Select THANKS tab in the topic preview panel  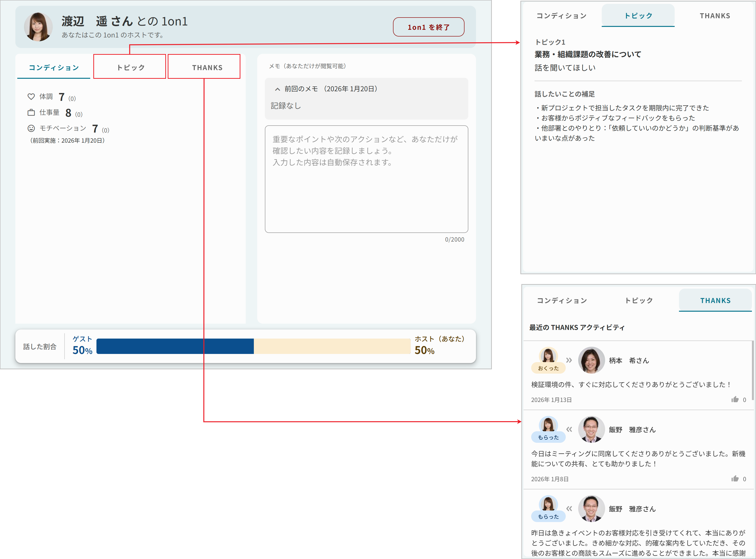point(715,16)
